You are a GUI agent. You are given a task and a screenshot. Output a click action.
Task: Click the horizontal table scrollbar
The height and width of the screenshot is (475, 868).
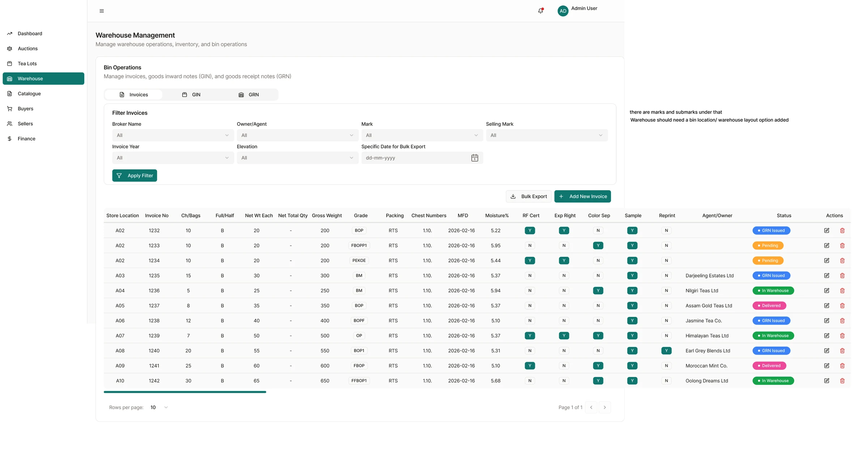point(185,392)
